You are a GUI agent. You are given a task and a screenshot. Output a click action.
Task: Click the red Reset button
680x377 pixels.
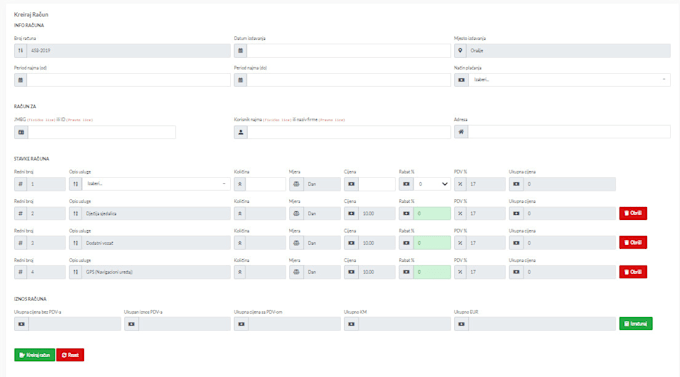point(70,355)
